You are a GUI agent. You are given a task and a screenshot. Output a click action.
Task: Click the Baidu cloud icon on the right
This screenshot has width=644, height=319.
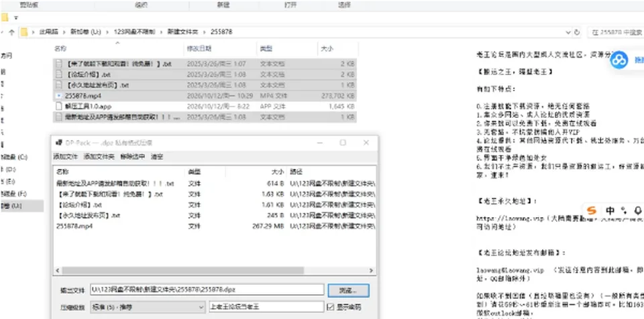tap(619, 60)
